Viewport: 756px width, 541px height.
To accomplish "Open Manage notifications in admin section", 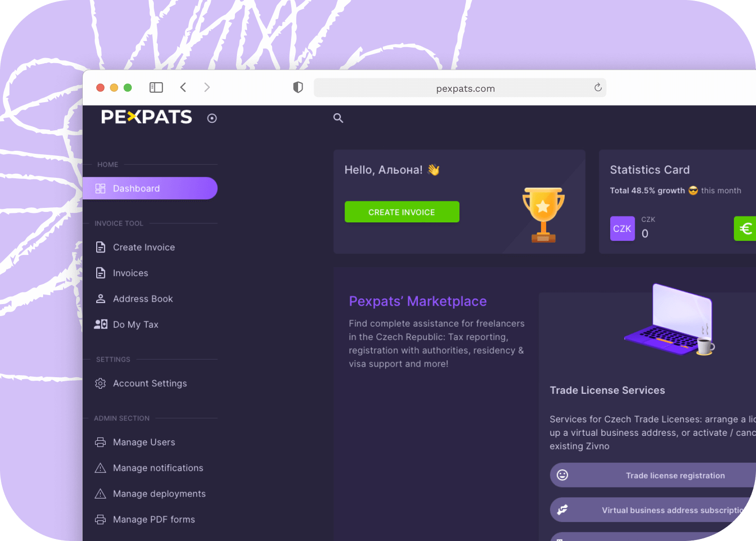I will [150, 468].
